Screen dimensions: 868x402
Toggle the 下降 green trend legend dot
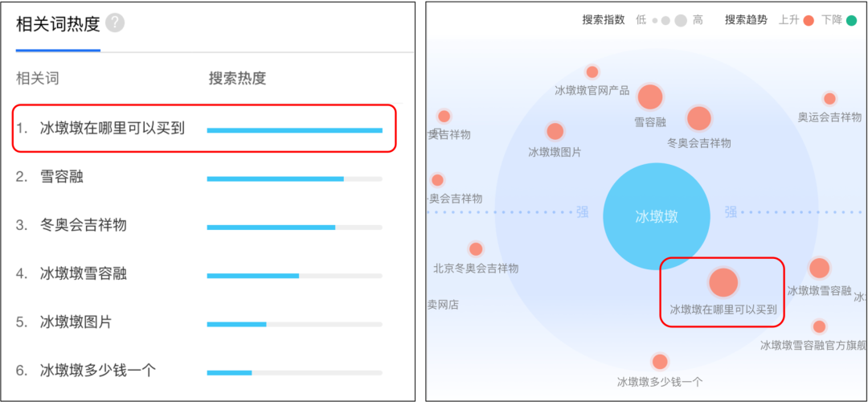point(851,20)
